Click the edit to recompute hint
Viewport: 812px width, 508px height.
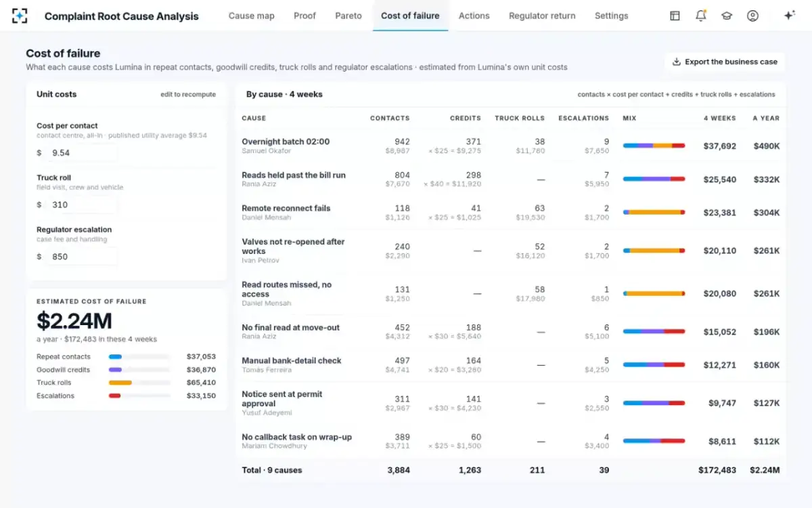click(188, 94)
